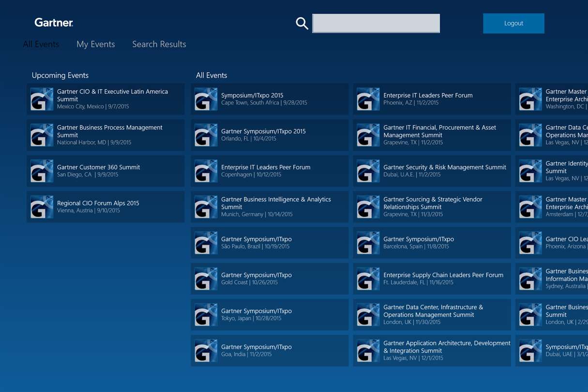Click 'Cape Town, South Africa | 9/28/2015' text
This screenshot has width=588, height=392.
point(264,103)
